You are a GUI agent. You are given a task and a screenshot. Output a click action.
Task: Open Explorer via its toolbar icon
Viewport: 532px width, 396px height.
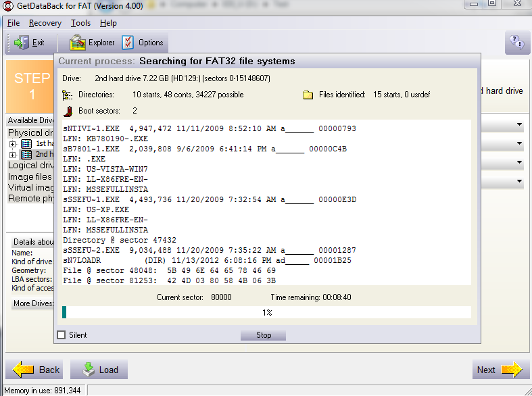click(77, 43)
